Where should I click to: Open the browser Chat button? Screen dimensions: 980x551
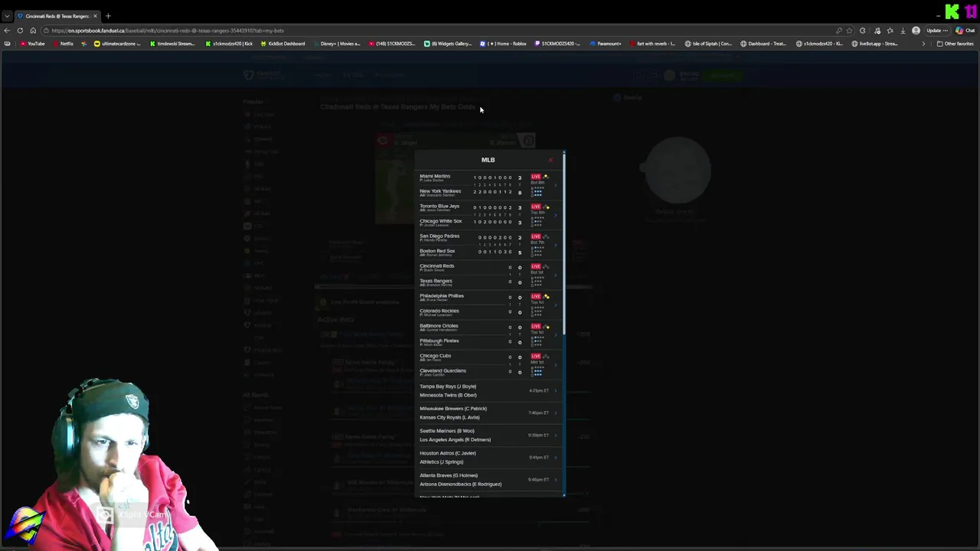point(966,31)
